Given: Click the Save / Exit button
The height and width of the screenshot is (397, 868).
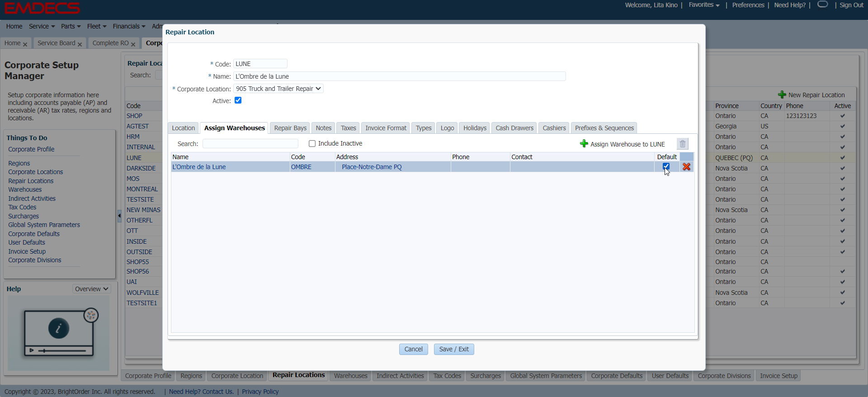Looking at the screenshot, I should pos(454,349).
